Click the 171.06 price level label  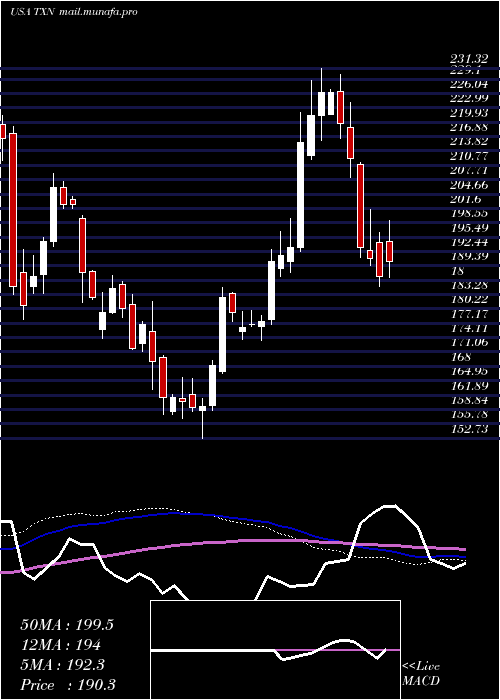pyautogui.click(x=469, y=342)
